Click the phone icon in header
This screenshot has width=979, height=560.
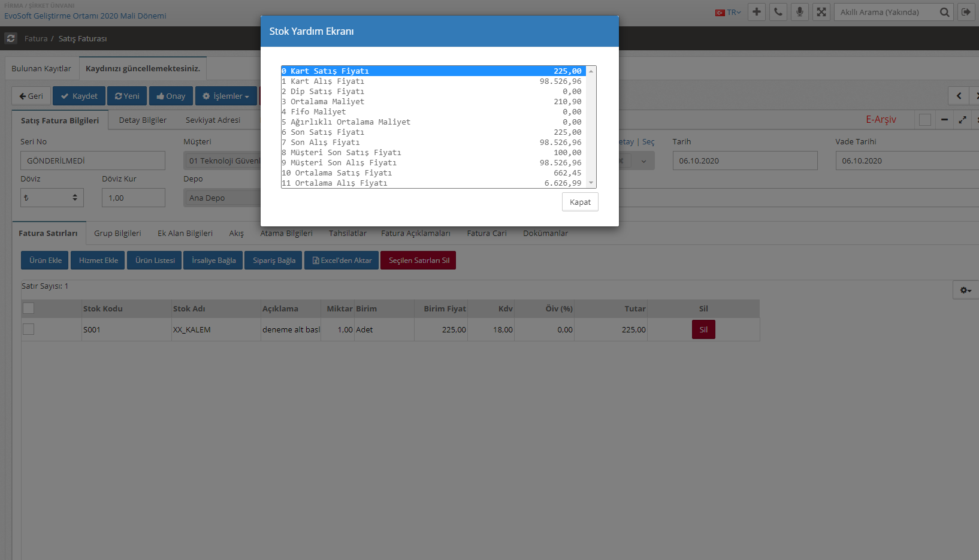pyautogui.click(x=778, y=12)
